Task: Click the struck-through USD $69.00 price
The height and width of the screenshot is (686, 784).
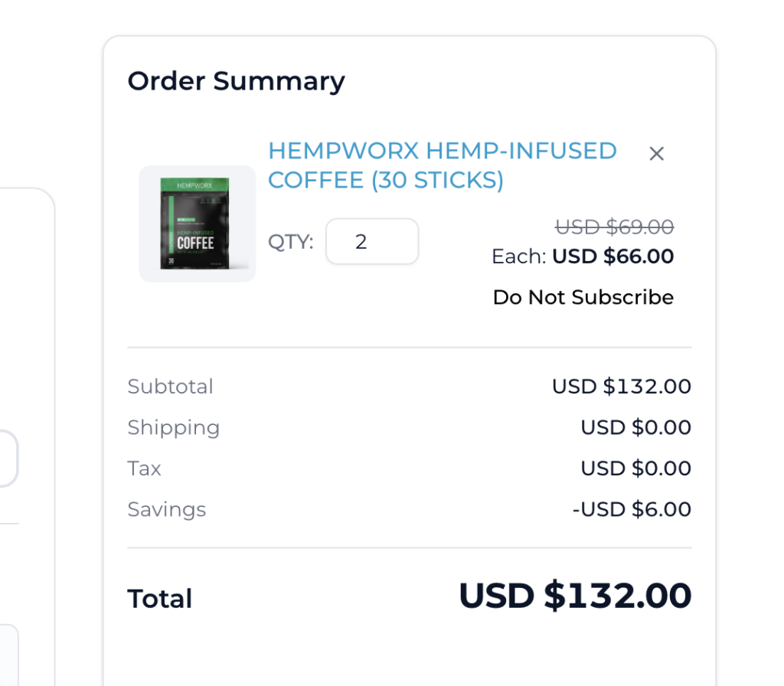Action: tap(615, 227)
